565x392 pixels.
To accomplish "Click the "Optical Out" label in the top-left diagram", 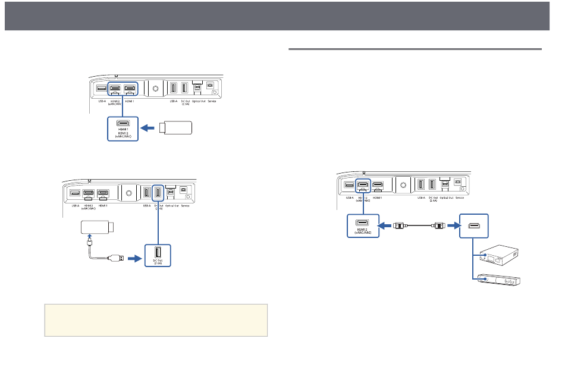I will click(x=199, y=101).
